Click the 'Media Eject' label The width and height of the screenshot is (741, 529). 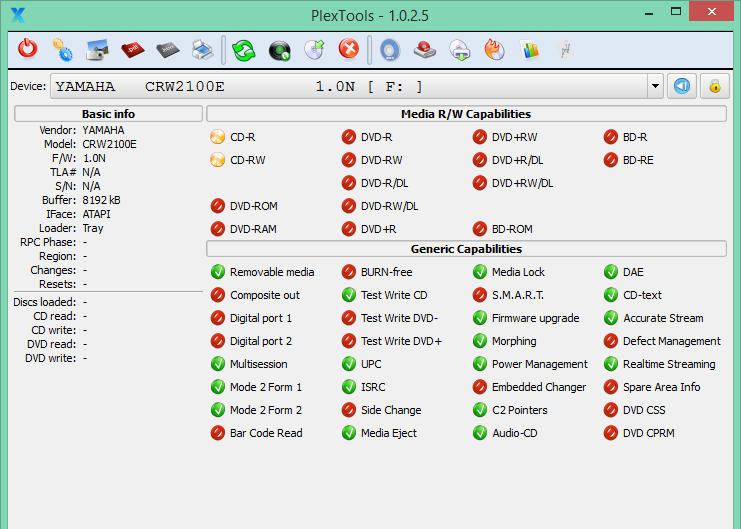[389, 433]
